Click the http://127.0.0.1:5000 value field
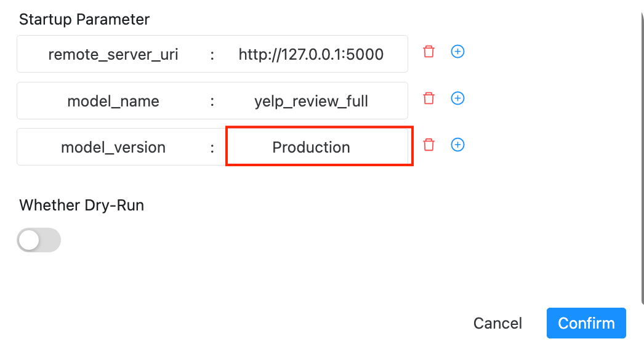 pos(311,54)
